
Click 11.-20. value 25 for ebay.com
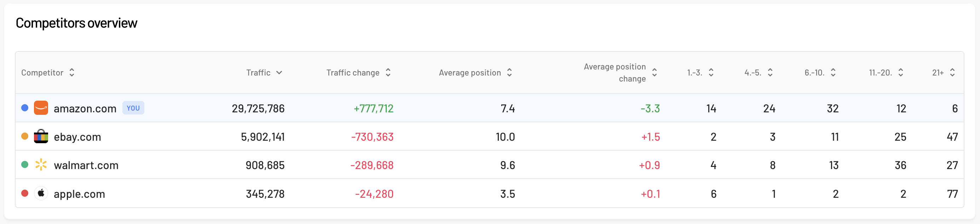900,137
